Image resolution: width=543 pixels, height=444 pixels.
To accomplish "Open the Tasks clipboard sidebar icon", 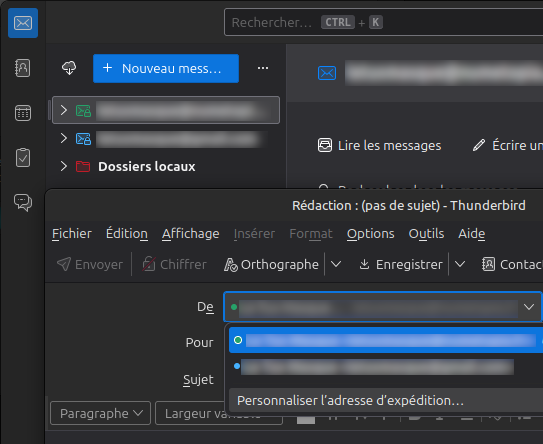I will pos(23,158).
